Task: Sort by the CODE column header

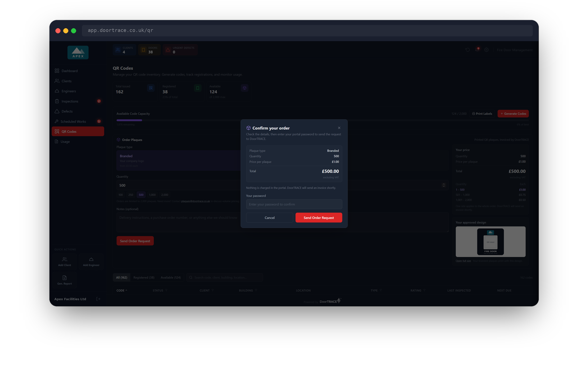Action: [x=122, y=290]
